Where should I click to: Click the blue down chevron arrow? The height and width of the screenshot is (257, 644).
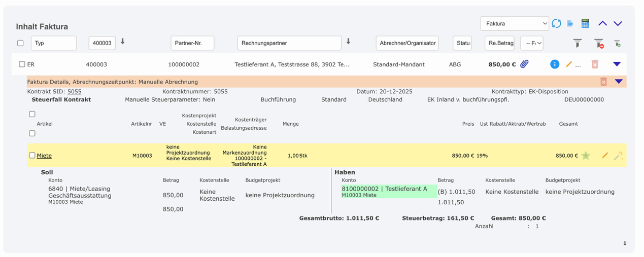tap(618, 23)
